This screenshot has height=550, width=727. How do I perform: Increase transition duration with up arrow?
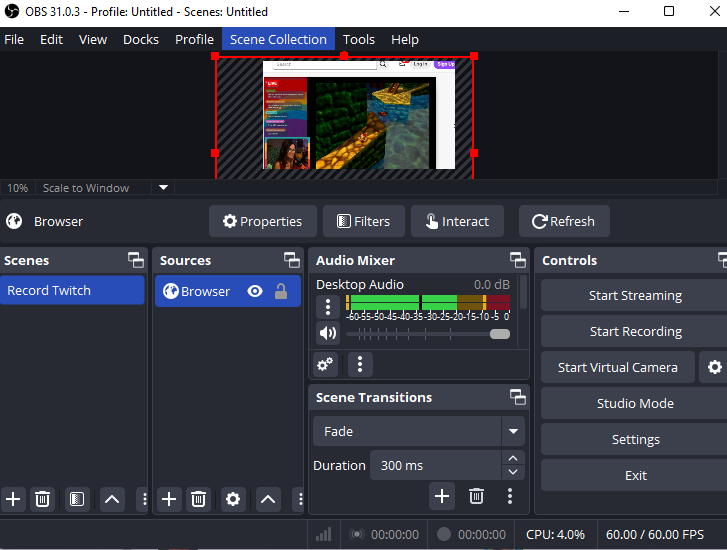tap(513, 458)
